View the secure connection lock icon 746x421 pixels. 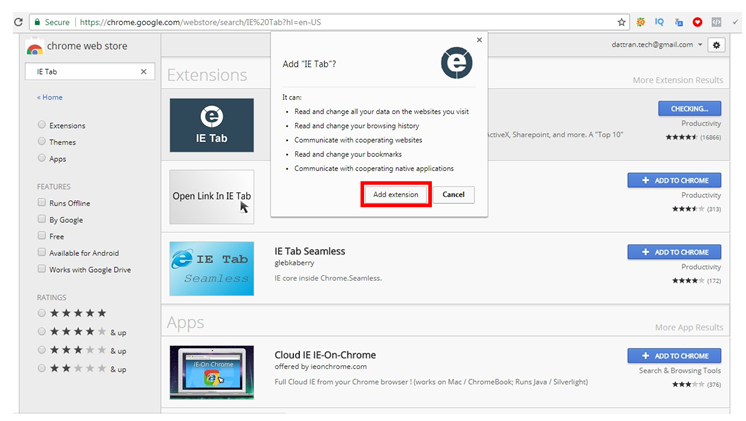point(37,22)
